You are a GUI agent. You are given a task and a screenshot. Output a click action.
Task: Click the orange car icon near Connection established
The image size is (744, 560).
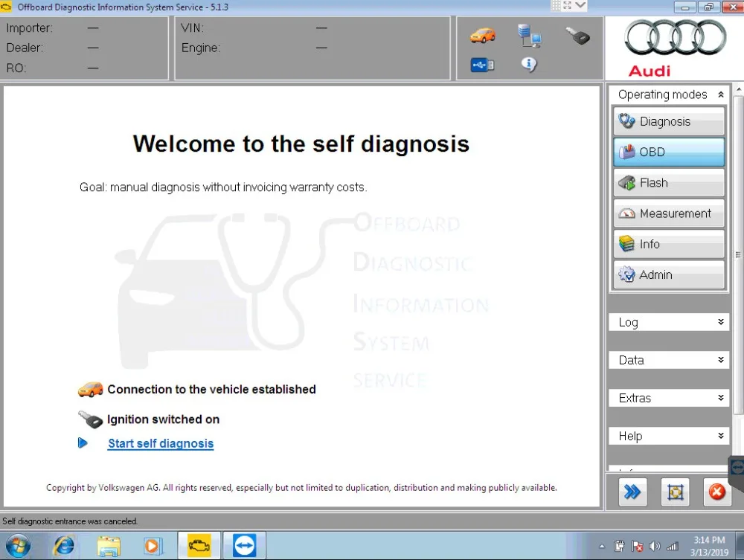pyautogui.click(x=90, y=389)
